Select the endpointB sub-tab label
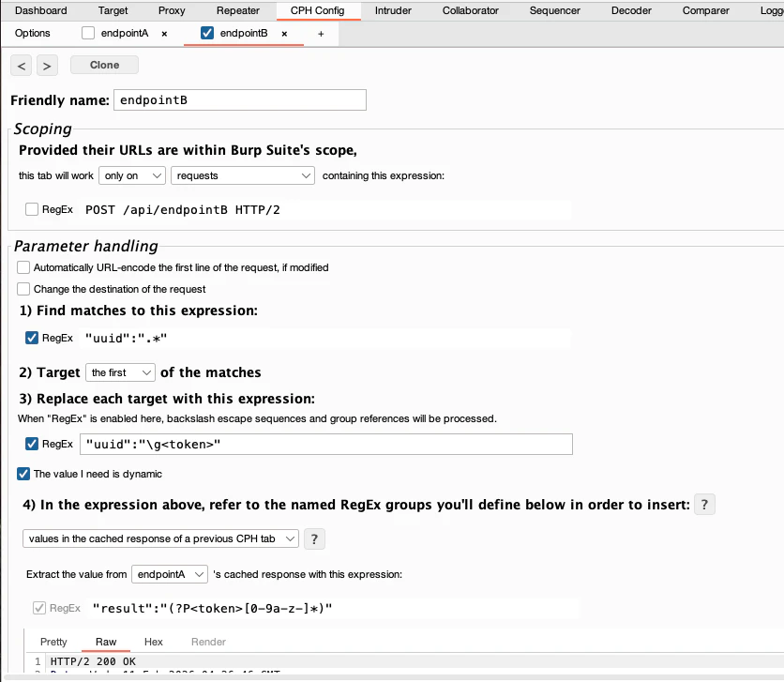 [244, 34]
